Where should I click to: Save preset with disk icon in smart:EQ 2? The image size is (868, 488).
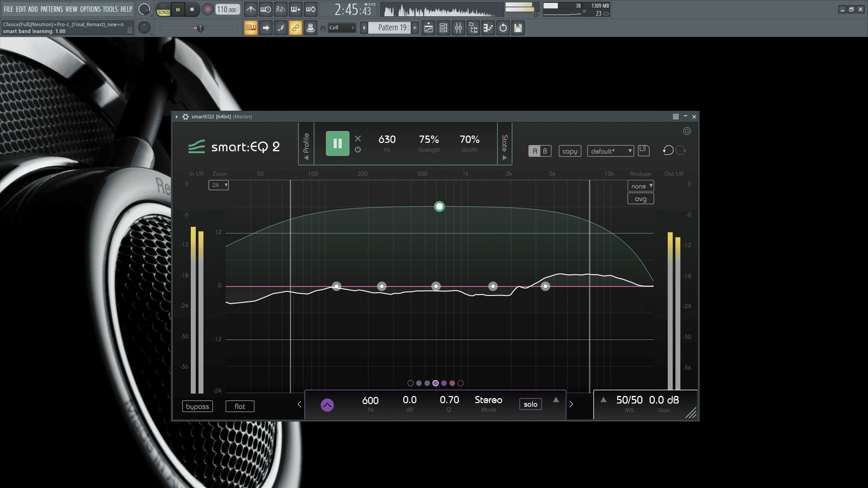tap(643, 150)
